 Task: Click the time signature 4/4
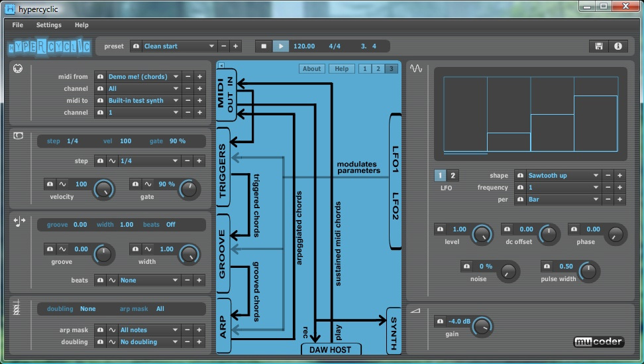pos(335,46)
